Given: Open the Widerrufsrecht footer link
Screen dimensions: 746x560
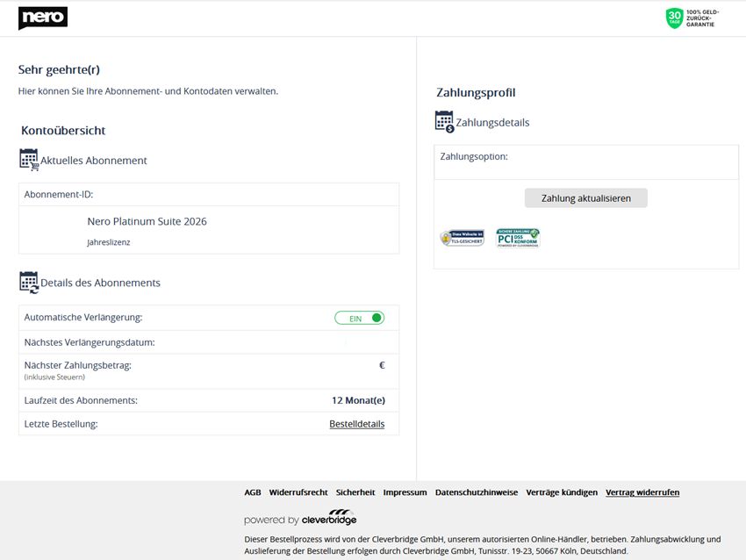Looking at the screenshot, I should tap(298, 492).
